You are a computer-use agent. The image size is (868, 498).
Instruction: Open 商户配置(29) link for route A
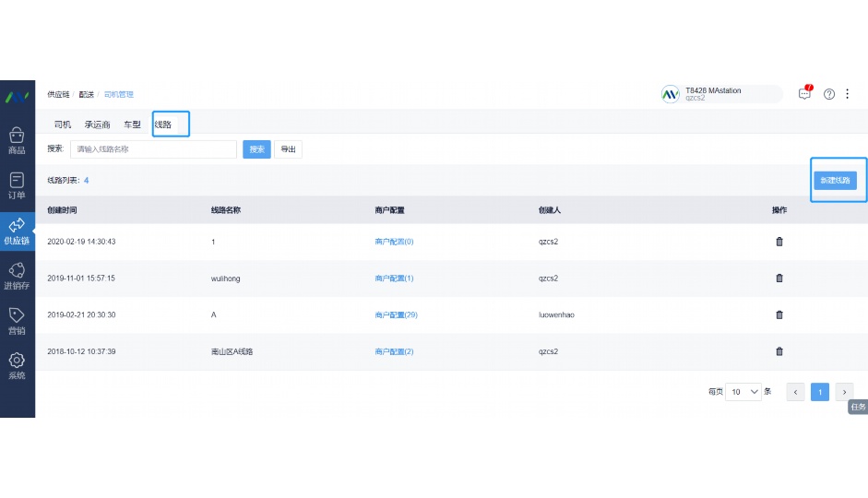pyautogui.click(x=396, y=314)
